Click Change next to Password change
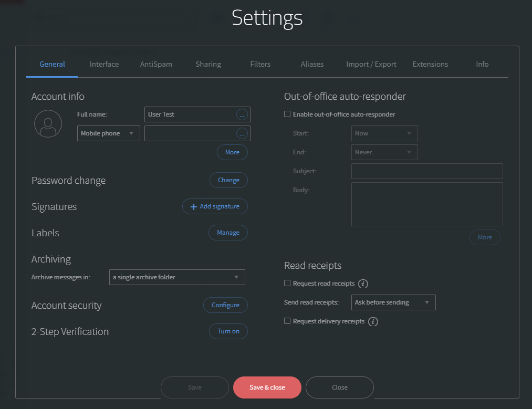This screenshot has width=532, height=409. click(x=228, y=180)
